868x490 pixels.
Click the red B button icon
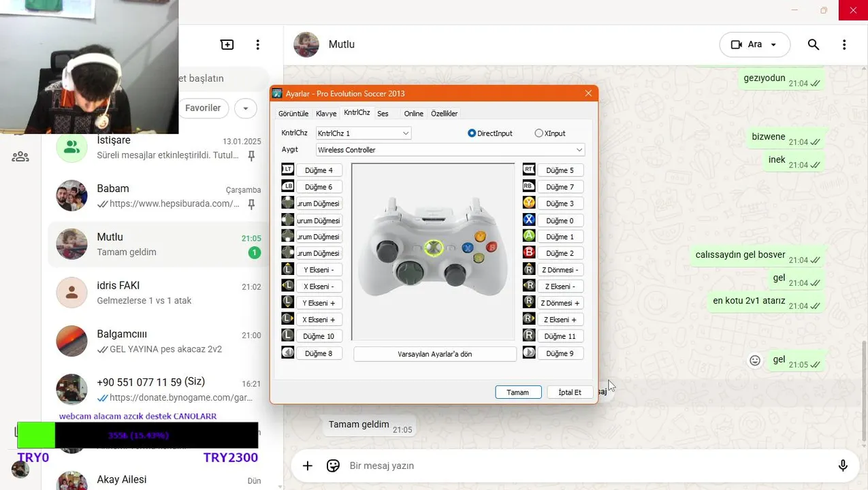pyautogui.click(x=529, y=252)
